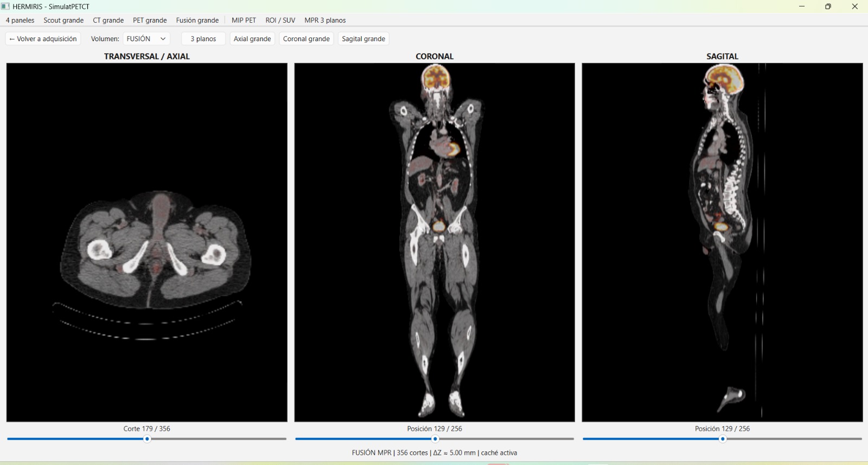Close the HERMIRIS window
The height and width of the screenshot is (465, 868).
[854, 7]
